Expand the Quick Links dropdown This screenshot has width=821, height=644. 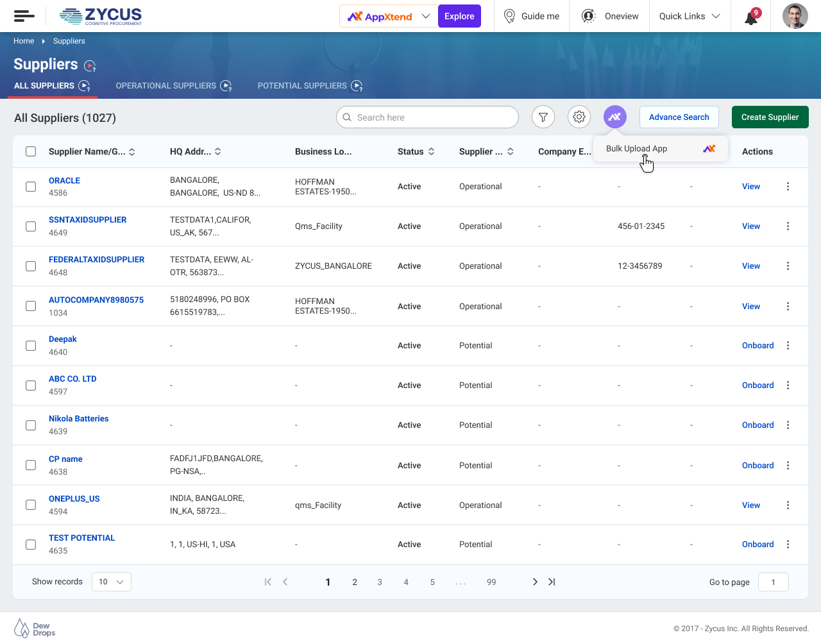[690, 16]
